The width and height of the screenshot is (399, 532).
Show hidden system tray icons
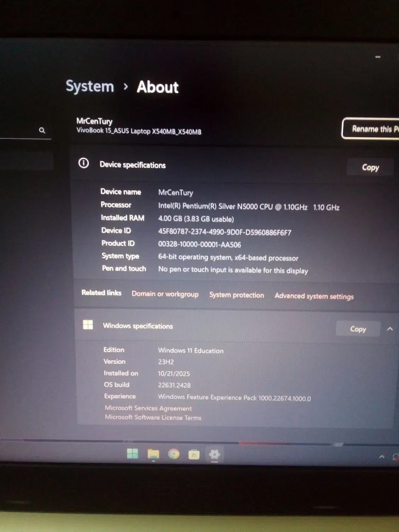pyautogui.click(x=382, y=457)
